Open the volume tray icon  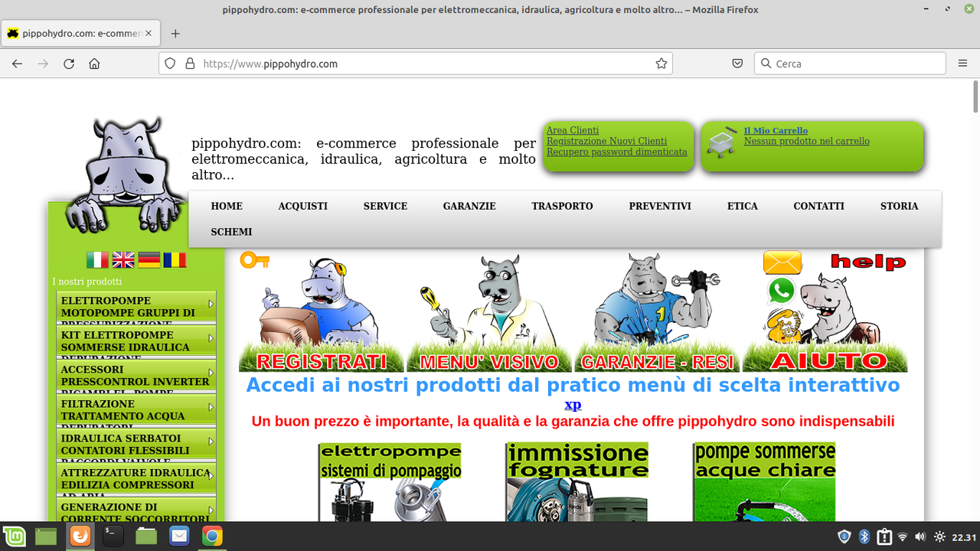point(920,536)
